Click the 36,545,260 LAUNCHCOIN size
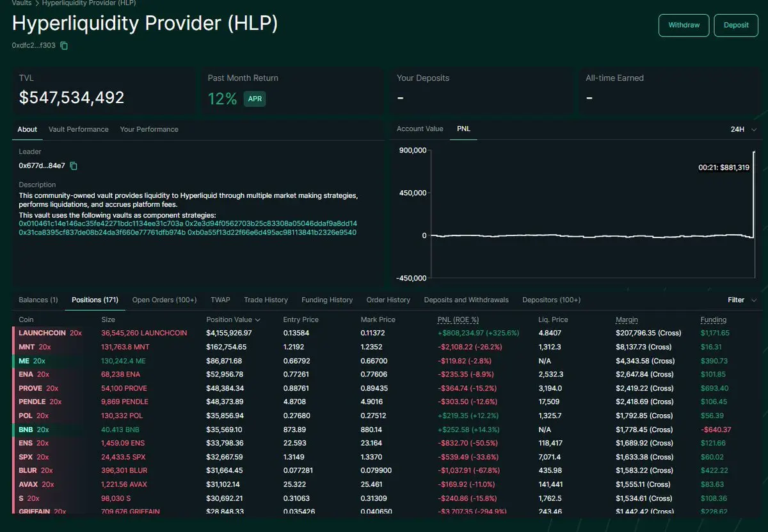This screenshot has height=532, width=768. (x=144, y=333)
